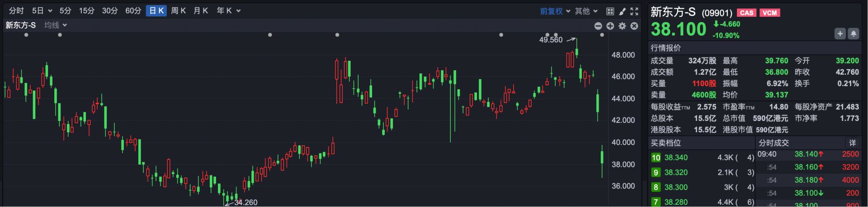Switch to the 年K yearly tab label
The image size is (868, 207).
224,11
